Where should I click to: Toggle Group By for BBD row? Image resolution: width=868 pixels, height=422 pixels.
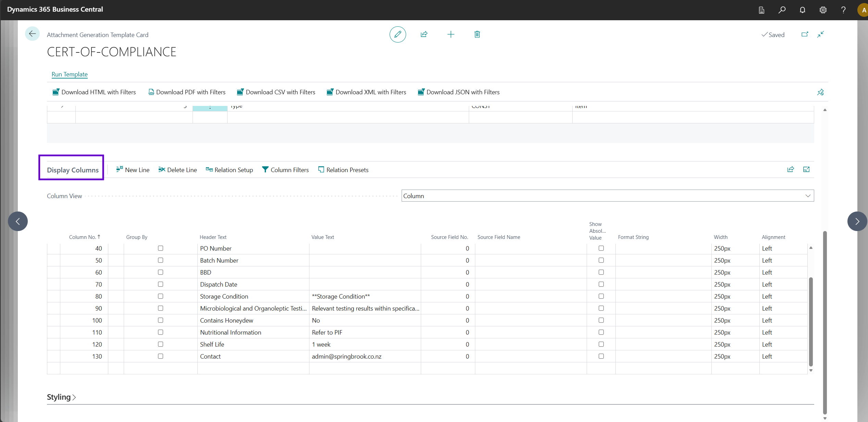(160, 272)
